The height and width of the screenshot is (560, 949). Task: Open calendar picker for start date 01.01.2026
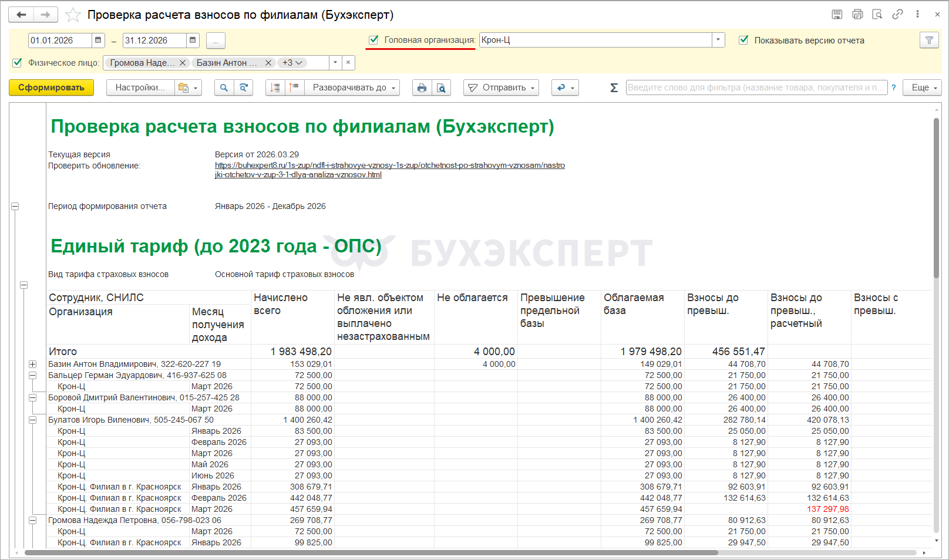pos(98,40)
